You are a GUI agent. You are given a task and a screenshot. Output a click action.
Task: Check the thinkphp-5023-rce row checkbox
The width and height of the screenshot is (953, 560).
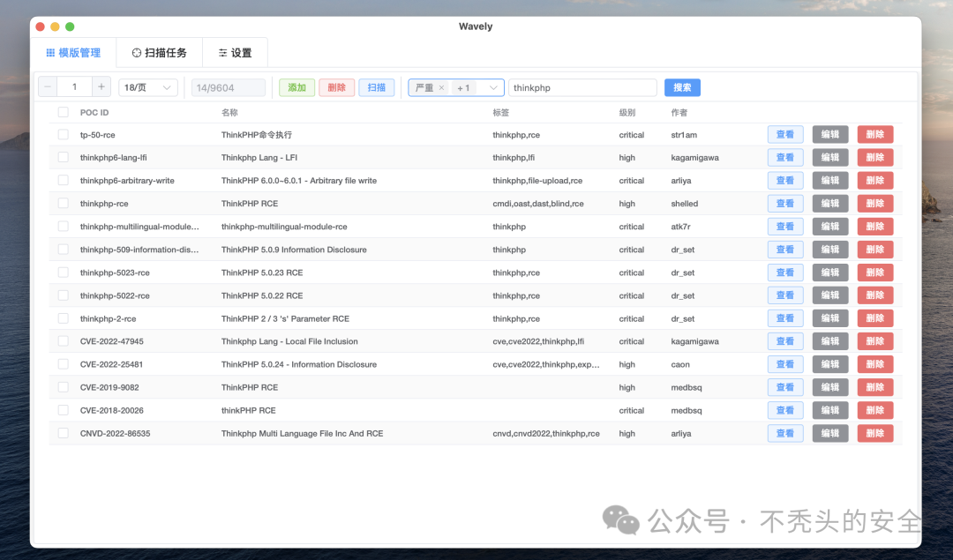[64, 273]
